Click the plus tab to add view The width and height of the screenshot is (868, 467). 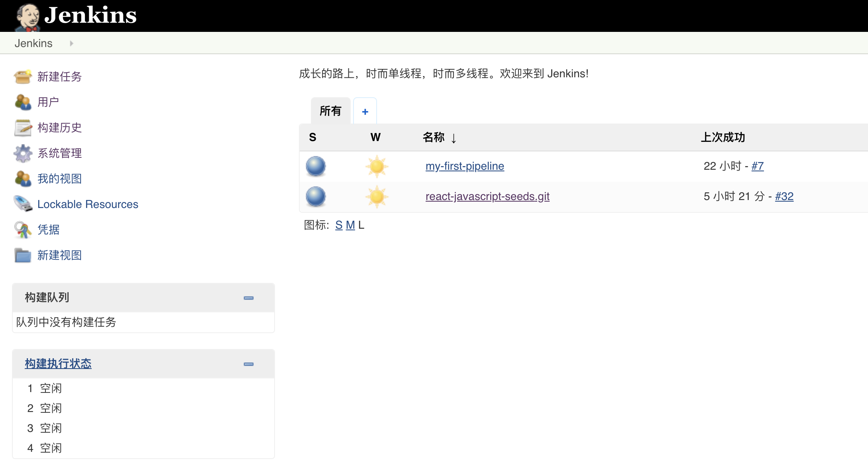365,112
